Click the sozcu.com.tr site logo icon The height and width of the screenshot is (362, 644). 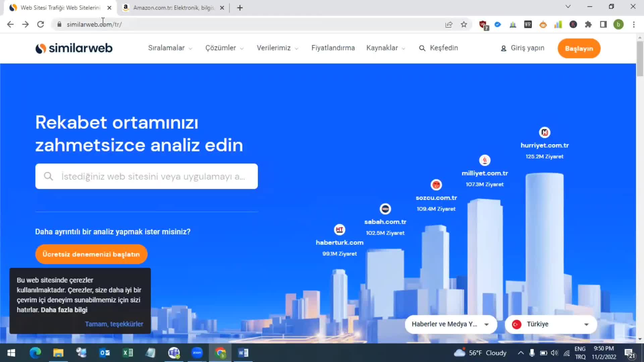pos(436,185)
